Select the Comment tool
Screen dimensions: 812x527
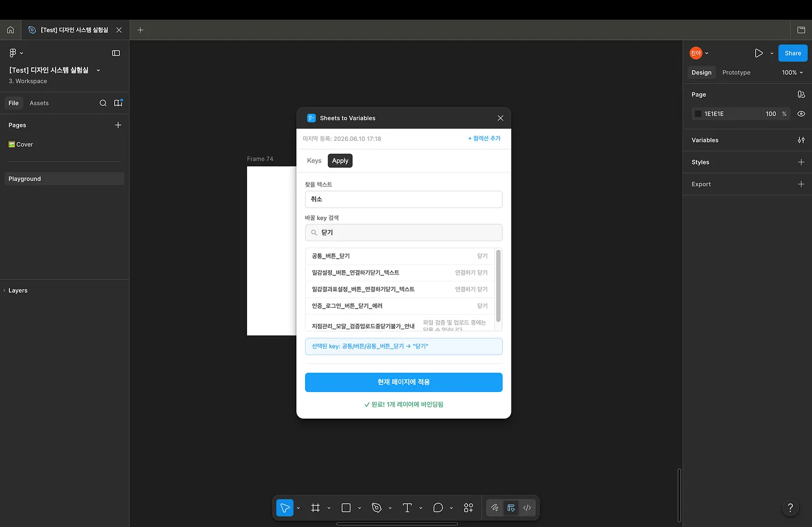point(438,508)
